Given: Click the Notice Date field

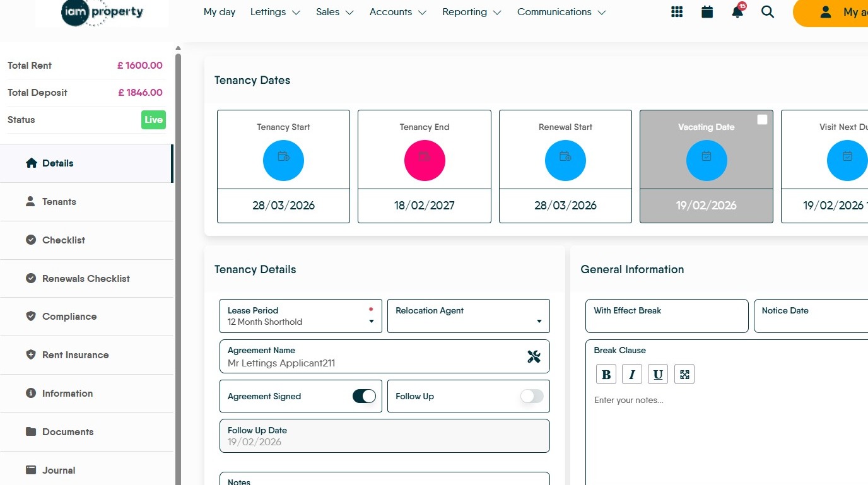Looking at the screenshot, I should tap(811, 316).
